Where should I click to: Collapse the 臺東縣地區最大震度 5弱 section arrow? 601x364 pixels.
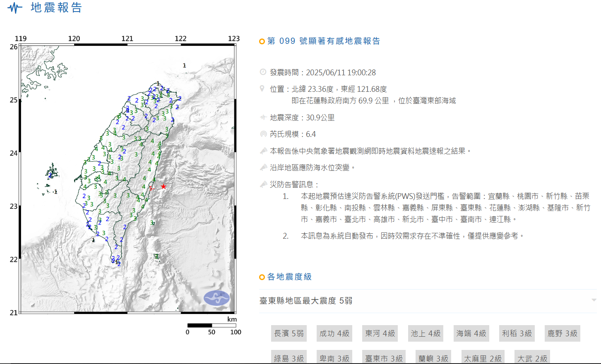pyautogui.click(x=594, y=300)
